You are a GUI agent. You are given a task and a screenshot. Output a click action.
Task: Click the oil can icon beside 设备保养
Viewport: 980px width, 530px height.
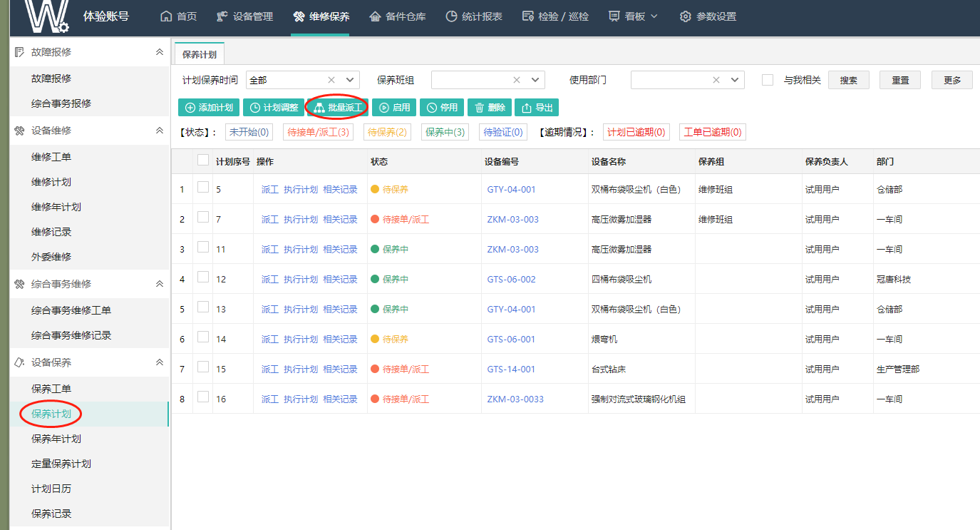click(19, 362)
